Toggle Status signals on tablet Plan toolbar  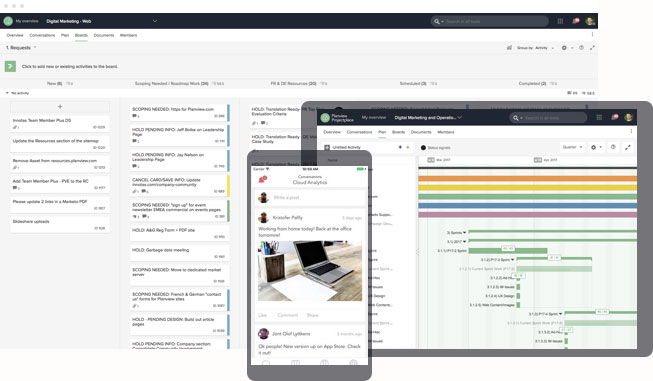pos(435,148)
